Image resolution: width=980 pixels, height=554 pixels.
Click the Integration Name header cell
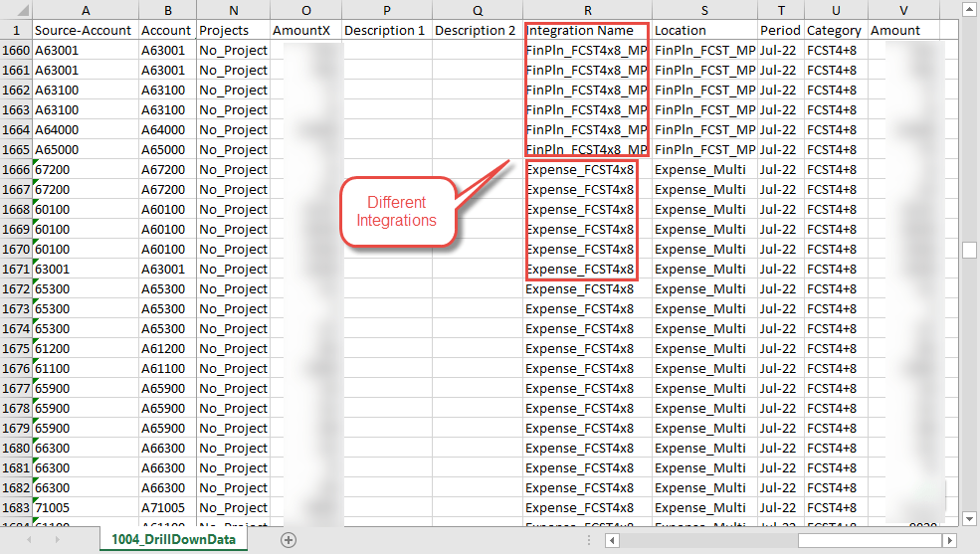(587, 30)
